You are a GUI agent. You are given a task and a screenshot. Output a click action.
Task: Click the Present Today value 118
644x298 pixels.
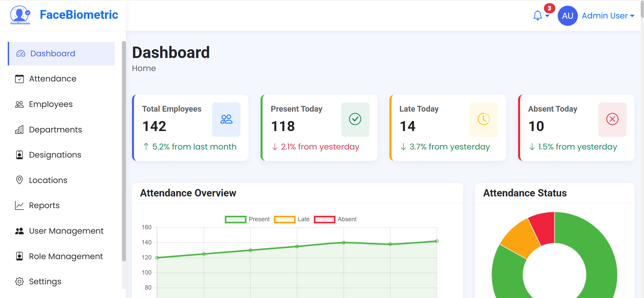point(283,126)
